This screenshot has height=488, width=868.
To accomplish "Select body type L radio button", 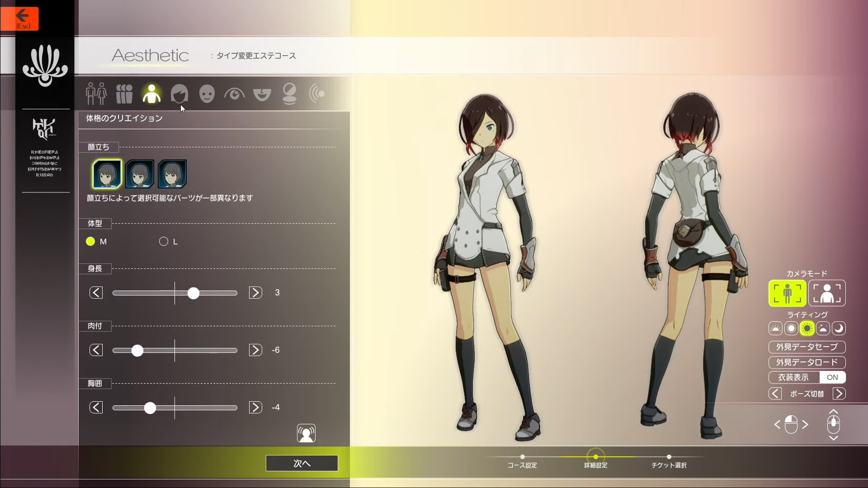I will click(x=164, y=242).
